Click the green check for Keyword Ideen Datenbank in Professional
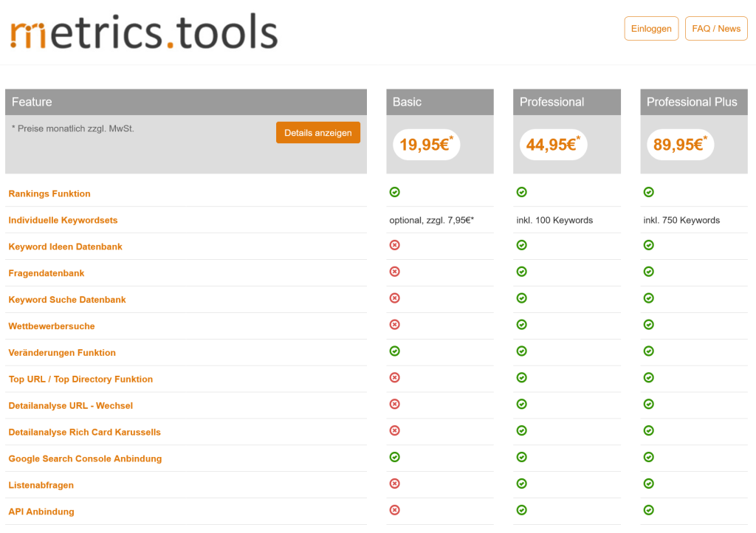Viewport: 756px width, 533px height. click(521, 245)
